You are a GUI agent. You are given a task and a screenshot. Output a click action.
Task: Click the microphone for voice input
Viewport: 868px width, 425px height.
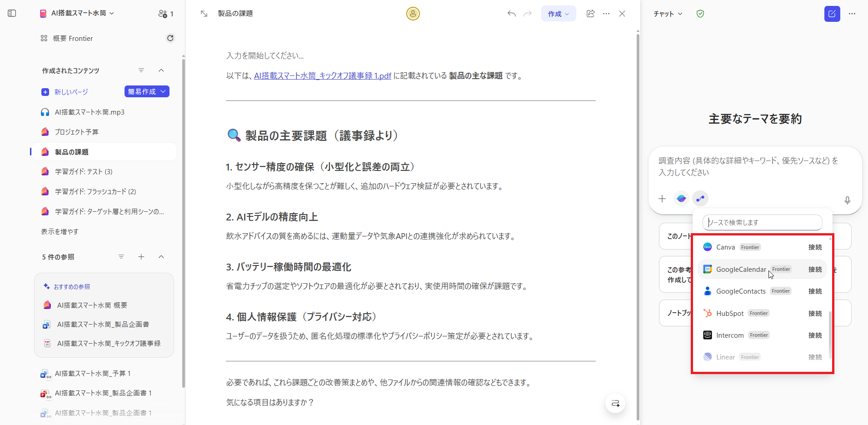click(x=846, y=200)
